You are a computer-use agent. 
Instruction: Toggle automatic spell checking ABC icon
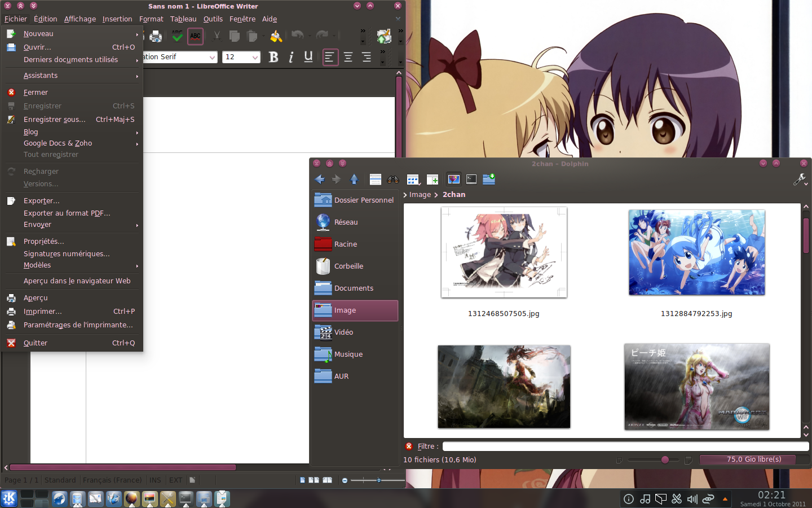195,37
